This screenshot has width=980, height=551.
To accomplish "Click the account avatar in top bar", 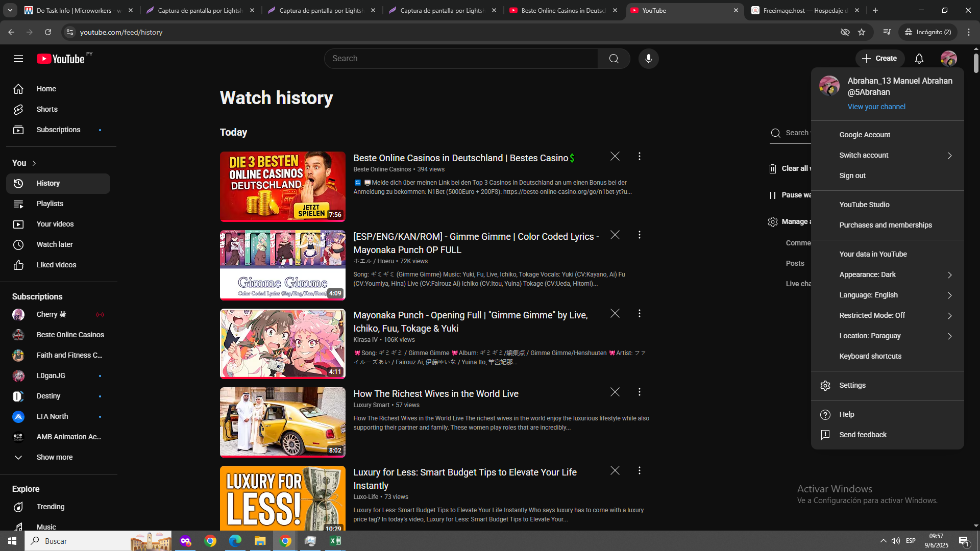I will (949, 59).
